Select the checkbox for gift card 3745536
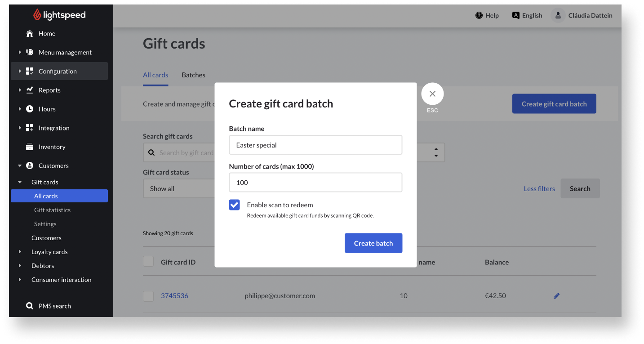Viewport: 644px width, 344px height. [x=148, y=296]
